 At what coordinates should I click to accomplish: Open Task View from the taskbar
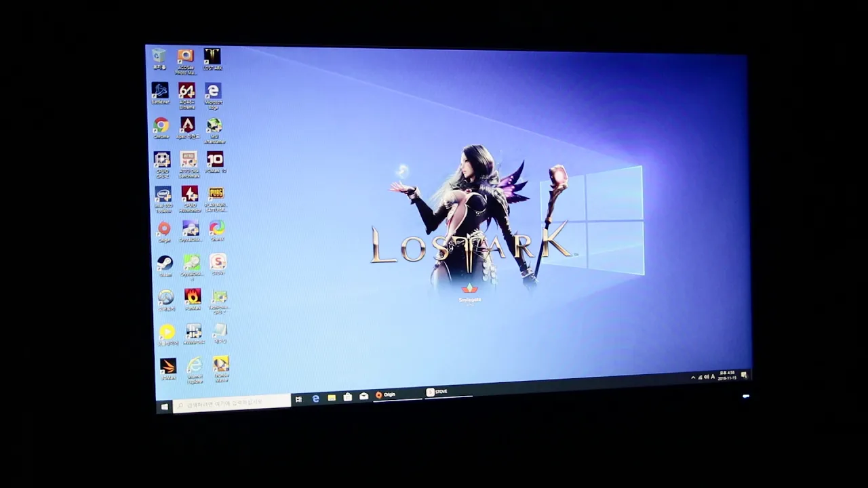(298, 399)
